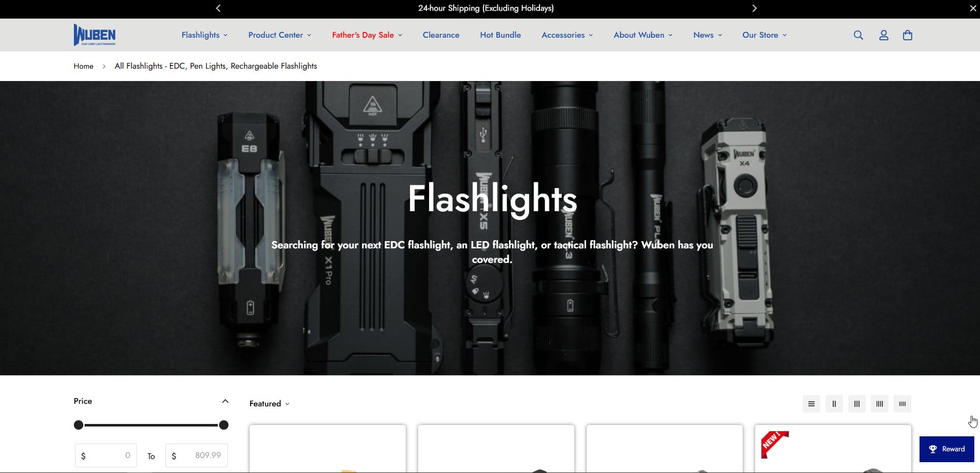The height and width of the screenshot is (473, 980).
Task: Expand the Accessories menu
Action: tap(567, 35)
